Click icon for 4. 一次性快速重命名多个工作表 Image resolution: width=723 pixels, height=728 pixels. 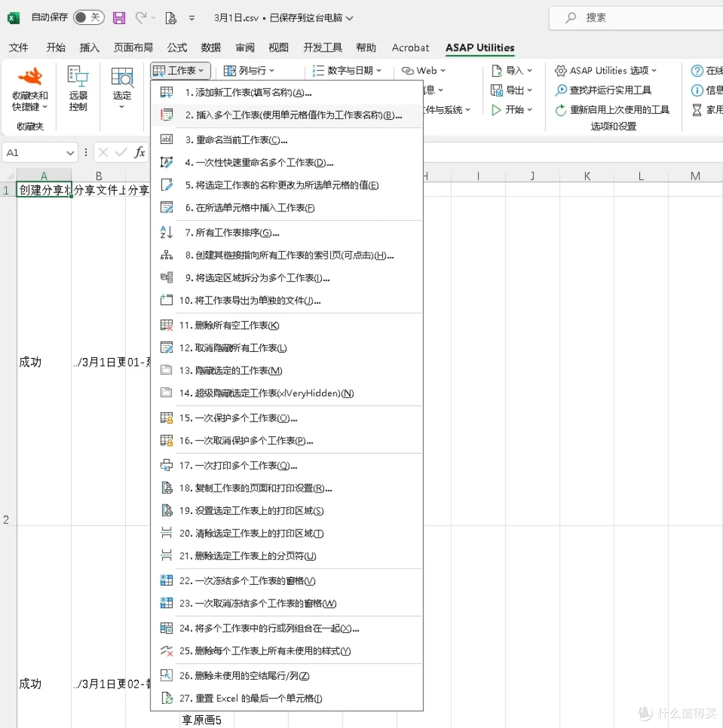point(166,162)
